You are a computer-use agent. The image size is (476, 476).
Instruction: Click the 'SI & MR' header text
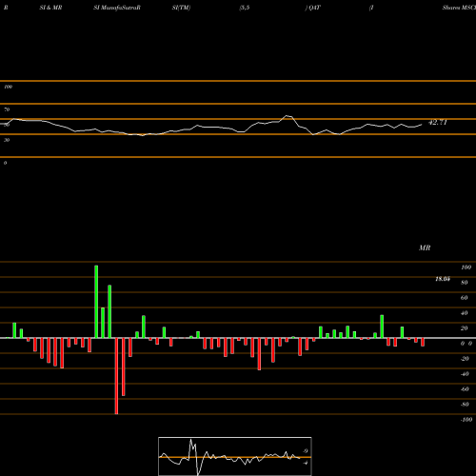(50, 8)
